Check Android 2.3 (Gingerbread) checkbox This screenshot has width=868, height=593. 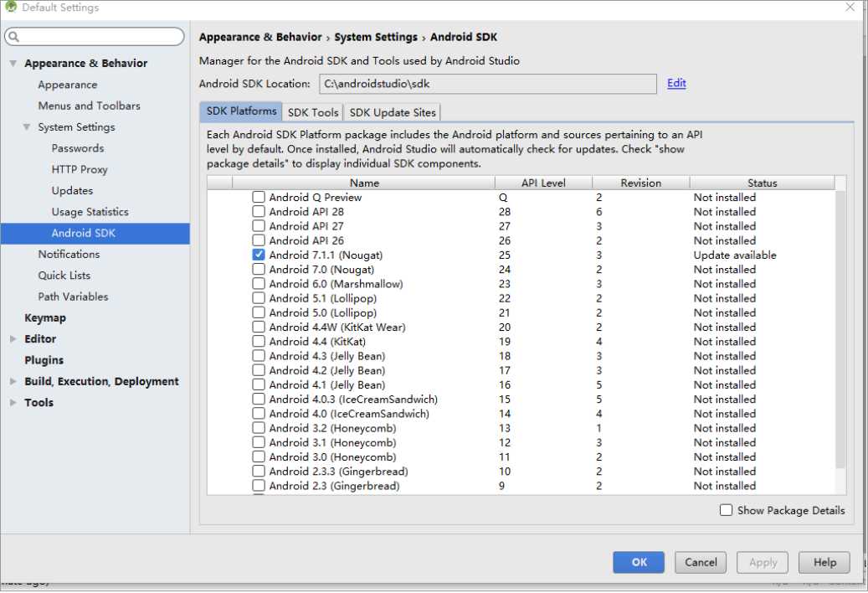point(258,486)
